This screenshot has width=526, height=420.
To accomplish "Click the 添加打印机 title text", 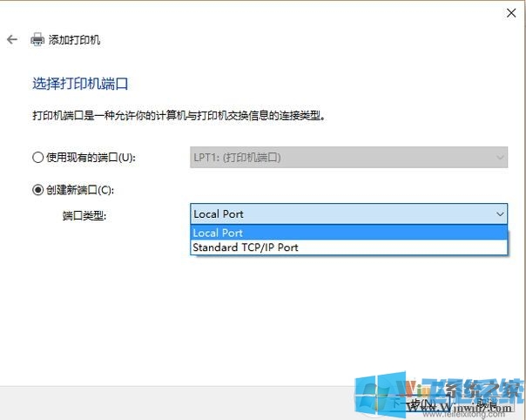I will (x=75, y=40).
